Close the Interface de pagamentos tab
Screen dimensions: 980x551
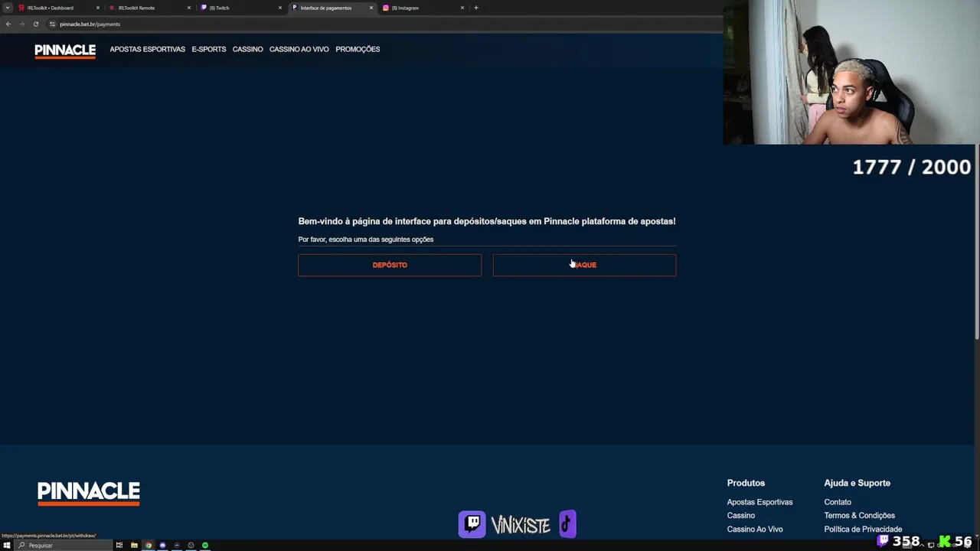tap(371, 8)
